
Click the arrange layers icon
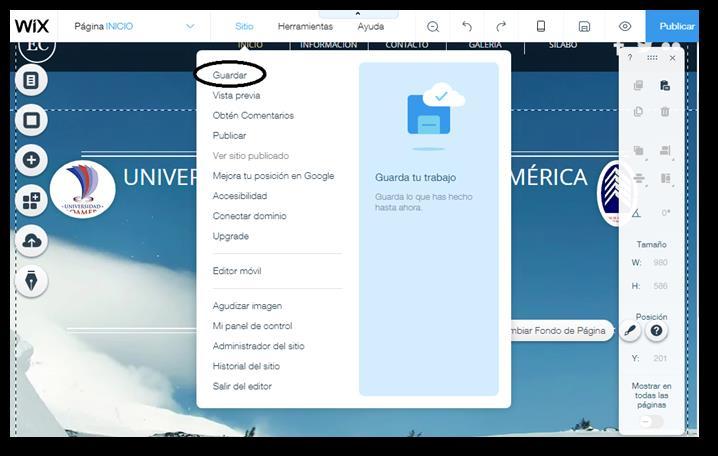pos(639,151)
